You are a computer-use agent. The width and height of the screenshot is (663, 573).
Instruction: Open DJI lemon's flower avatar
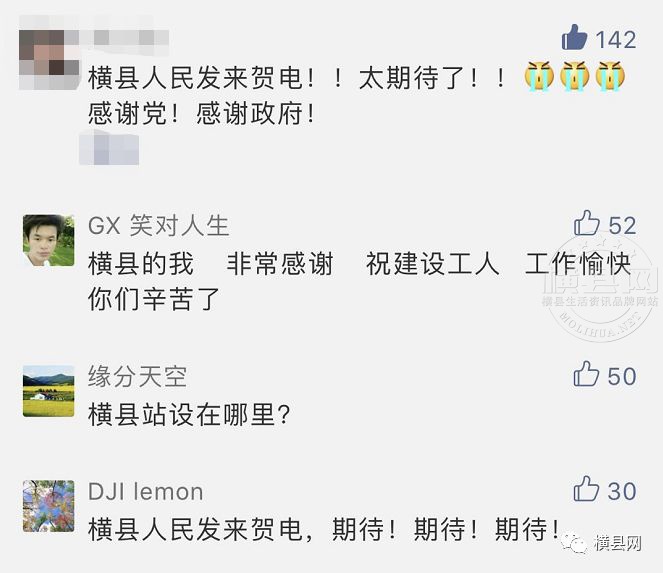click(49, 506)
